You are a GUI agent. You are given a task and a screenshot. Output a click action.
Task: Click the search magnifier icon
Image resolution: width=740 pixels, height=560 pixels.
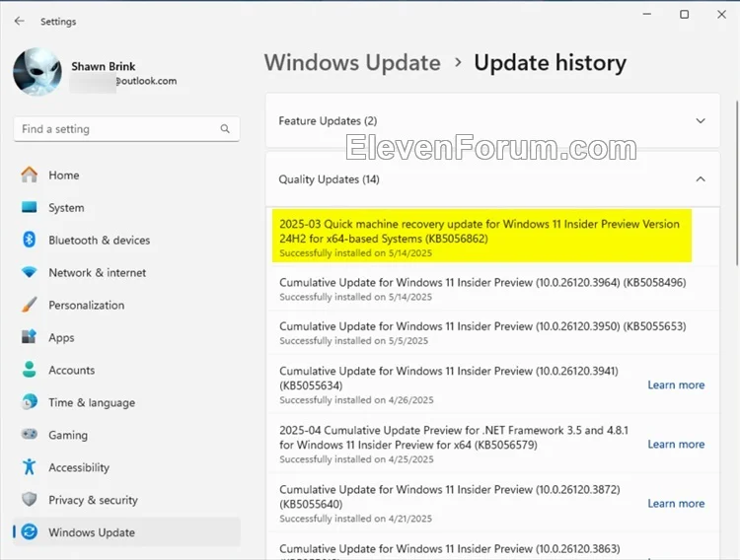point(225,129)
